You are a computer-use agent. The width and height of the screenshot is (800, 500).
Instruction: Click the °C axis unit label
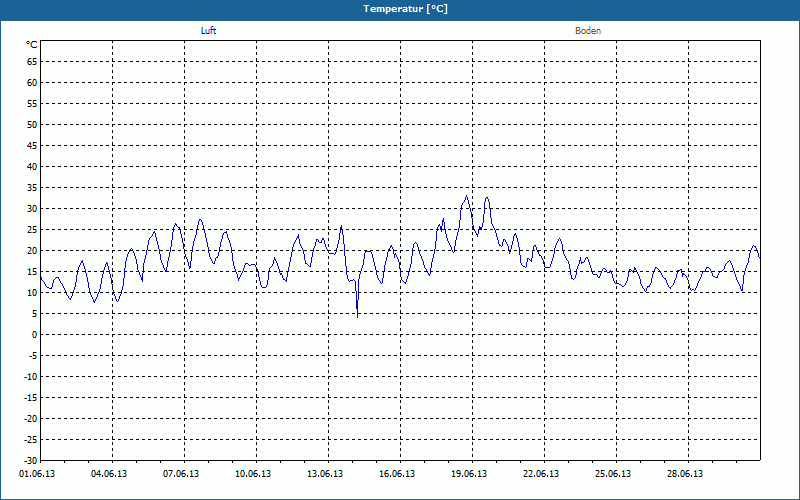(x=32, y=45)
